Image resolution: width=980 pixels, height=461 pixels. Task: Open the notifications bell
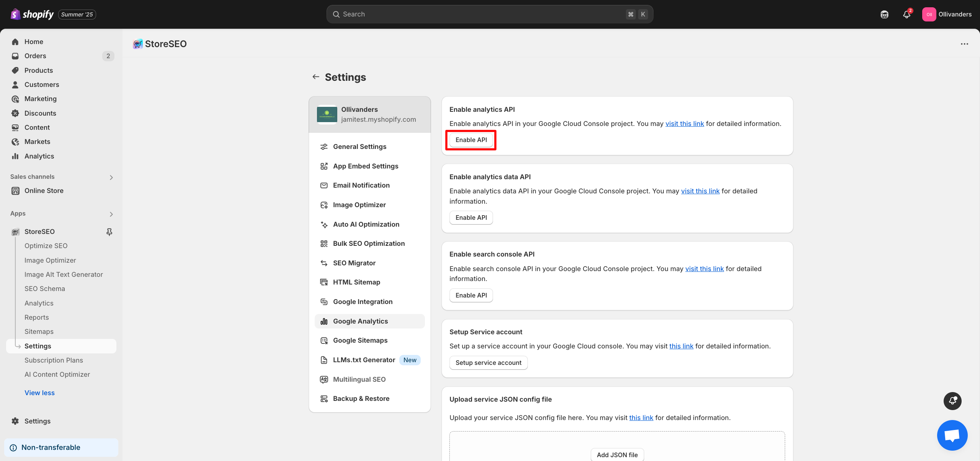coord(906,15)
